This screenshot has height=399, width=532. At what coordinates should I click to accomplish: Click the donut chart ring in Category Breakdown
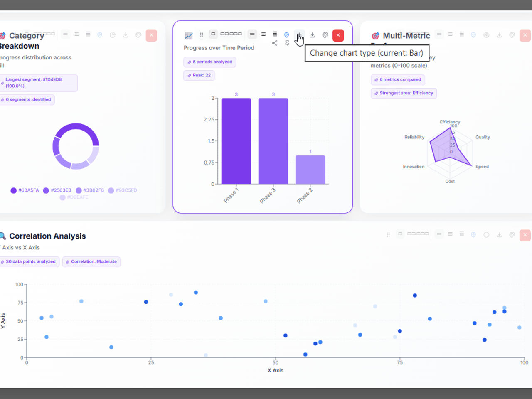point(76,126)
